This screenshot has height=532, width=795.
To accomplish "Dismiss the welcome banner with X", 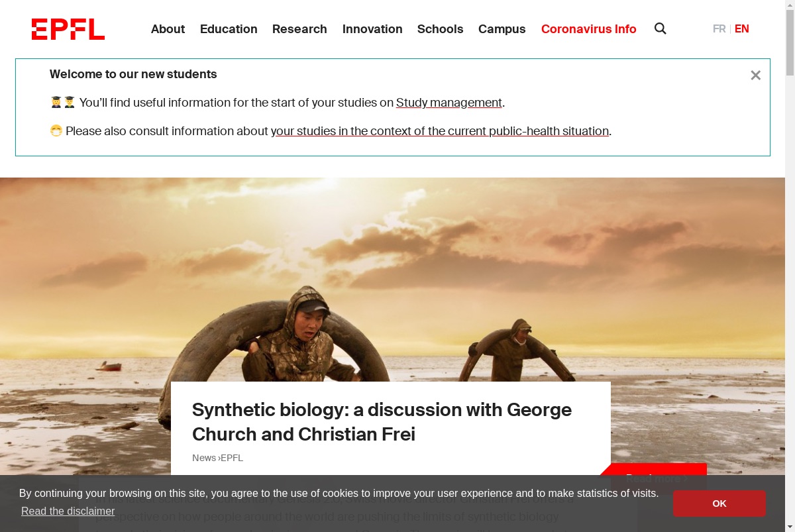I will coord(755,76).
